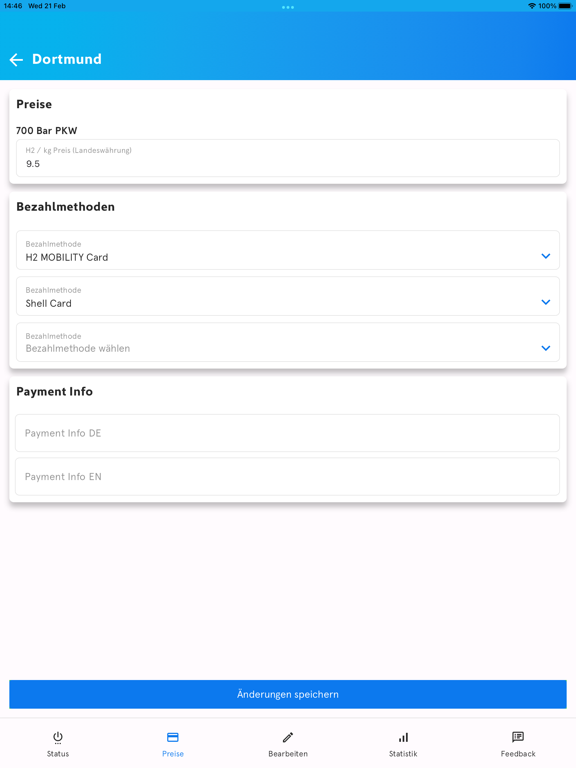This screenshot has width=576, height=768.
Task: Open the Status power icon tab
Action: coord(58,738)
